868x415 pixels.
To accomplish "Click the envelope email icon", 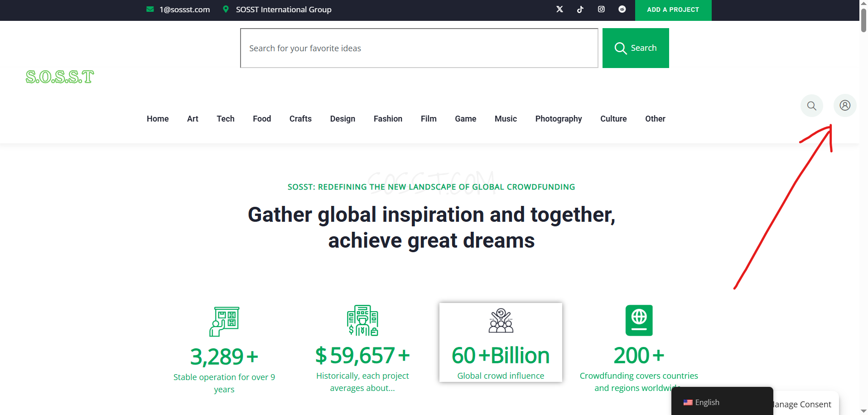I will tap(150, 9).
